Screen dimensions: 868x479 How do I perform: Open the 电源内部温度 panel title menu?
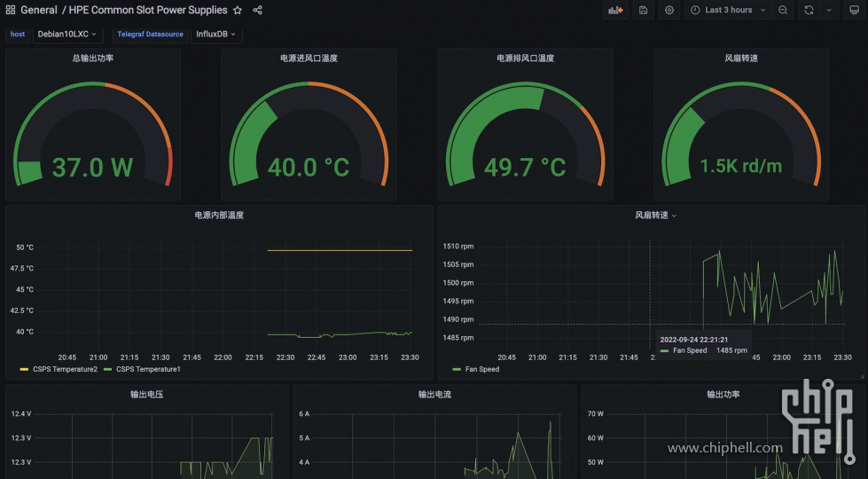coord(219,216)
